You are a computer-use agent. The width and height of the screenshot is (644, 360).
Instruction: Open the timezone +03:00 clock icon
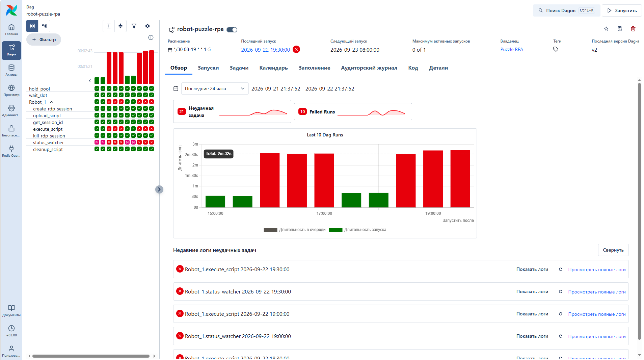click(x=11, y=331)
